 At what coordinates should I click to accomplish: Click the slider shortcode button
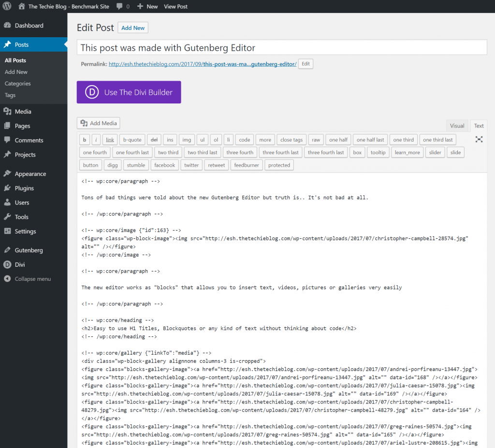pyautogui.click(x=435, y=152)
